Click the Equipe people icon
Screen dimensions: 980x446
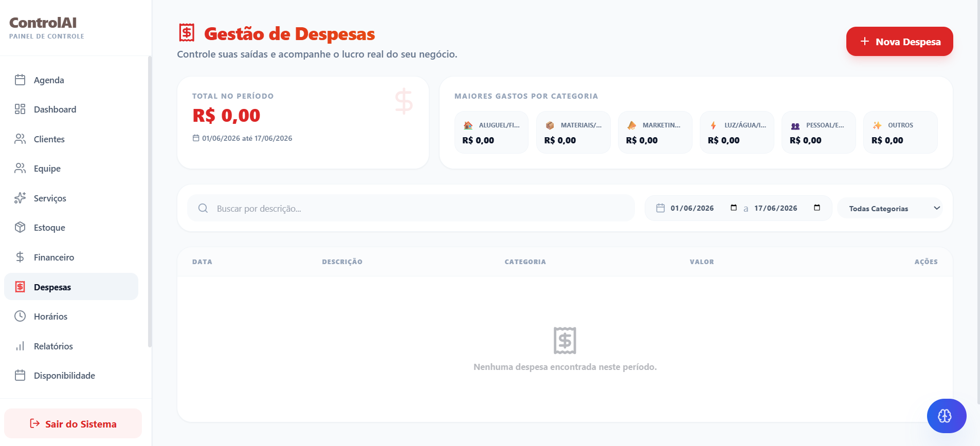[x=20, y=168]
